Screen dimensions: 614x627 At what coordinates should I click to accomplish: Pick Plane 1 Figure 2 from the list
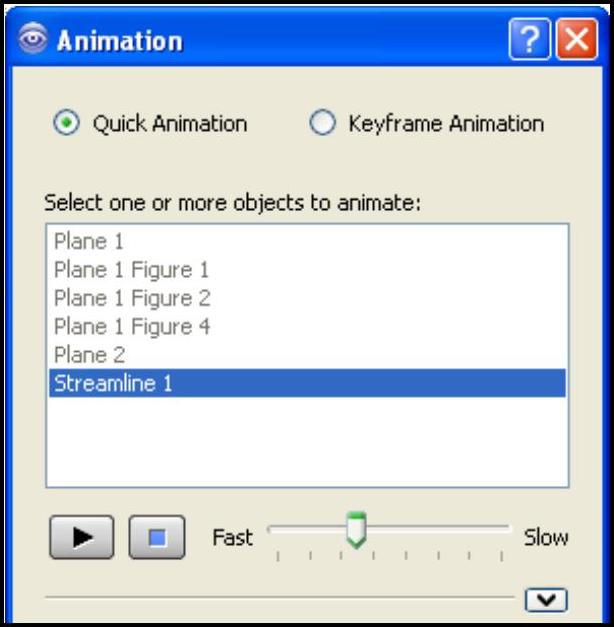[131, 298]
